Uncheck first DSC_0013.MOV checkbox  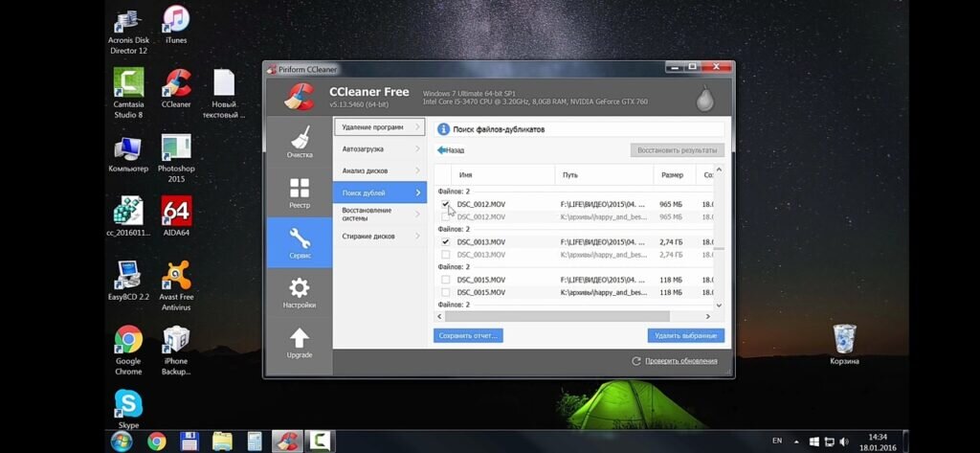click(x=446, y=241)
